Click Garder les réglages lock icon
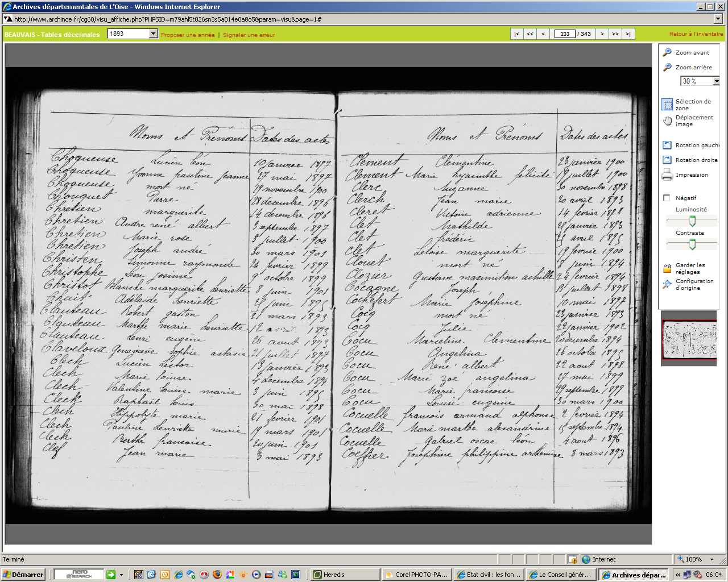The height and width of the screenshot is (582, 728). (667, 268)
